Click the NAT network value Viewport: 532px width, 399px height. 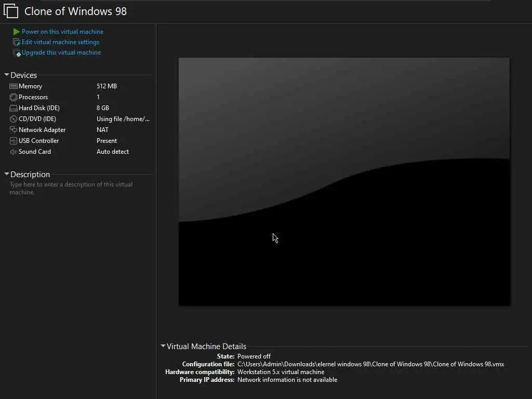pyautogui.click(x=102, y=129)
